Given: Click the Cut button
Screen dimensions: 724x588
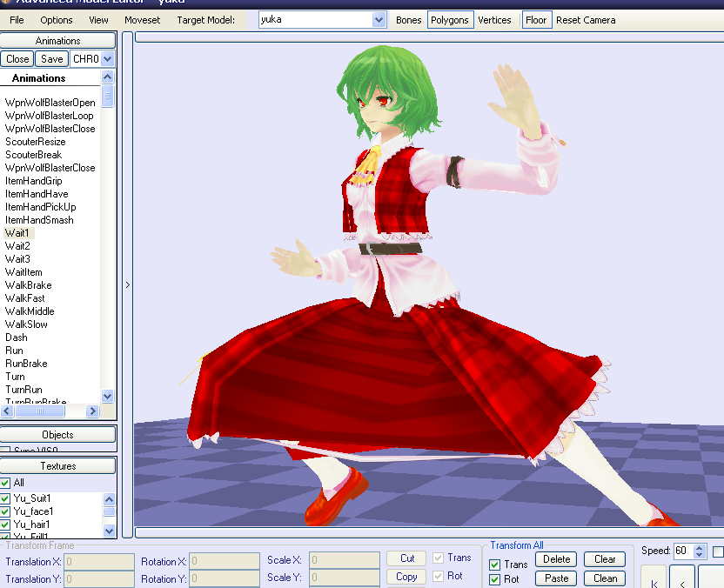Looking at the screenshot, I should [406, 558].
